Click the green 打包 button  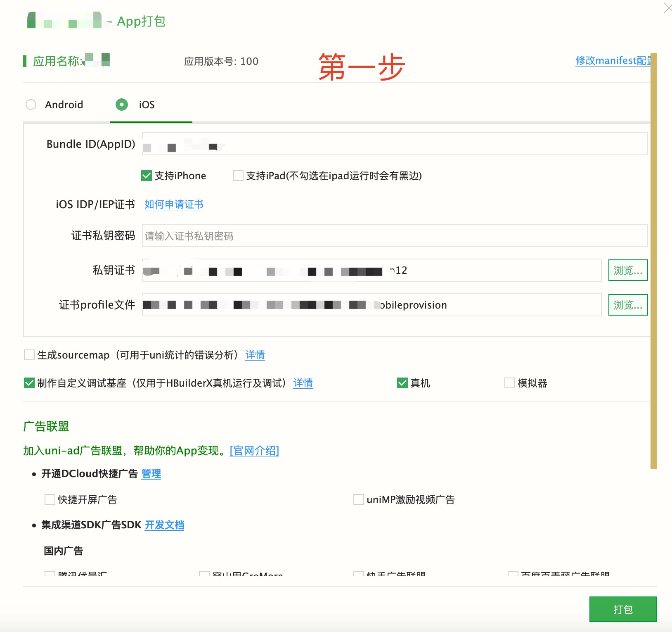(x=622, y=609)
